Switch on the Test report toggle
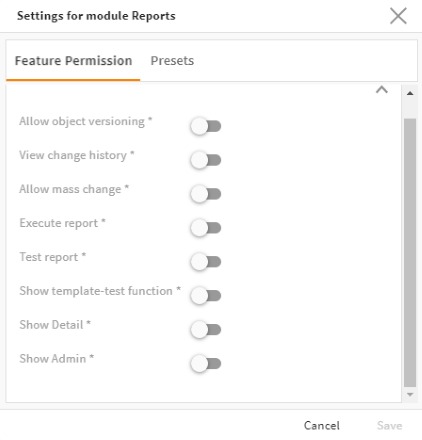The height and width of the screenshot is (440, 422). [x=206, y=262]
